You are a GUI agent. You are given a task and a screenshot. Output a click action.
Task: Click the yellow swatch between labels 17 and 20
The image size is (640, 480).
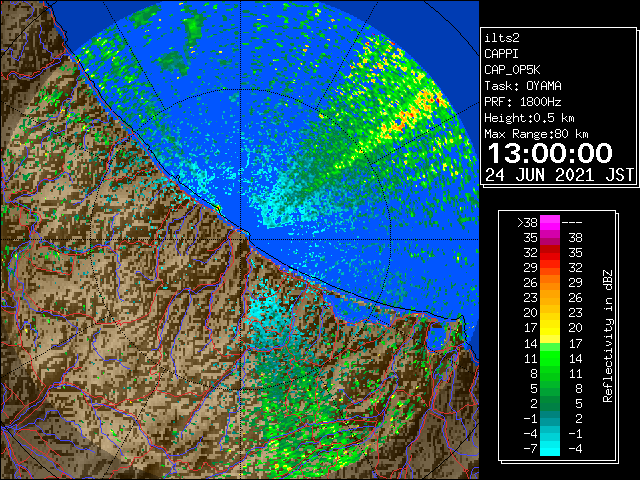coord(550,328)
